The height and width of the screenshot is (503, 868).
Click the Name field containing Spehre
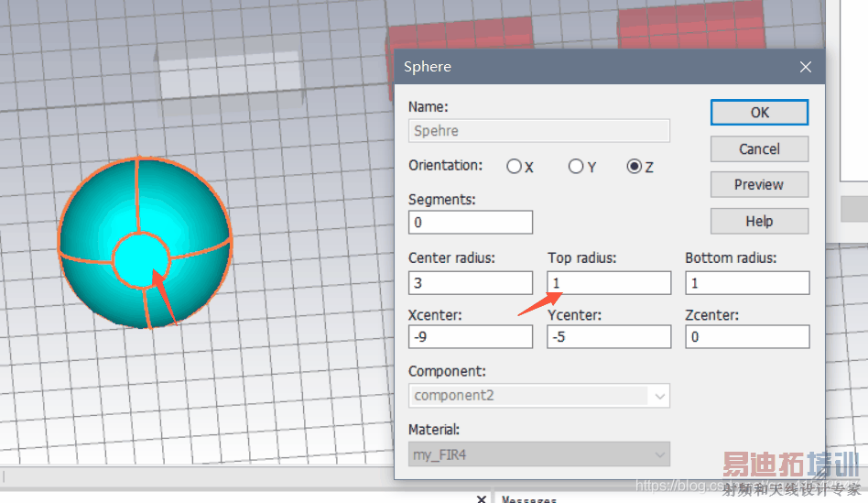[x=538, y=131]
